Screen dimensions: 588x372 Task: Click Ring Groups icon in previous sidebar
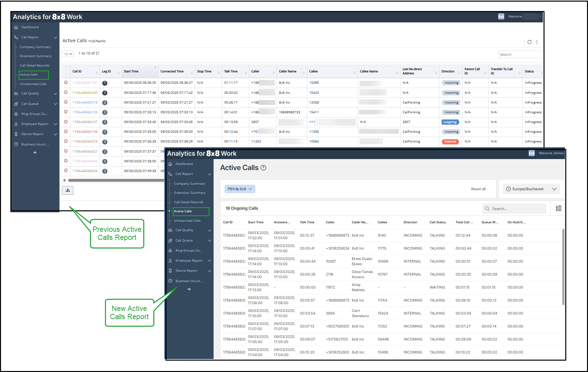(x=16, y=114)
